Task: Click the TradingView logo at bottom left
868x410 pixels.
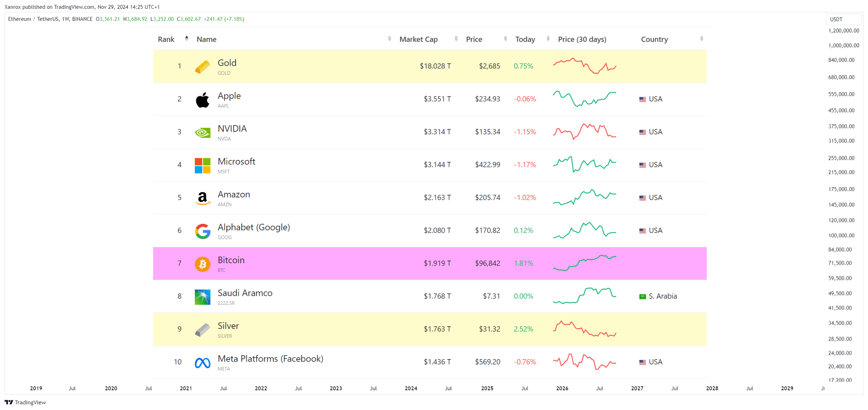Action: (x=25, y=402)
